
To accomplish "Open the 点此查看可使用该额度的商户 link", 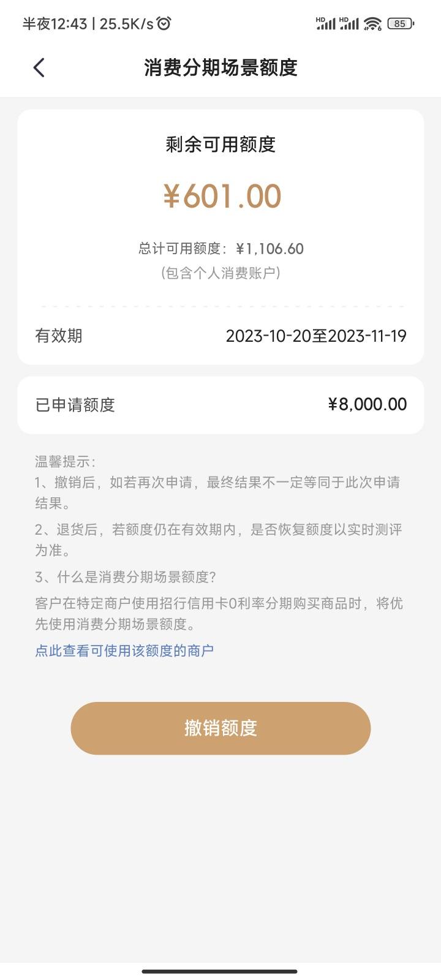I will point(124,650).
